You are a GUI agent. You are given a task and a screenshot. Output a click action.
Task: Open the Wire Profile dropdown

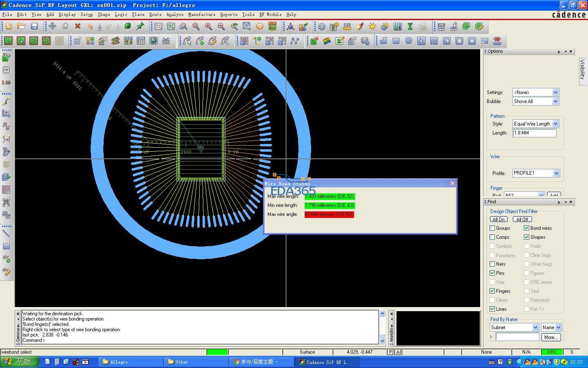556,173
